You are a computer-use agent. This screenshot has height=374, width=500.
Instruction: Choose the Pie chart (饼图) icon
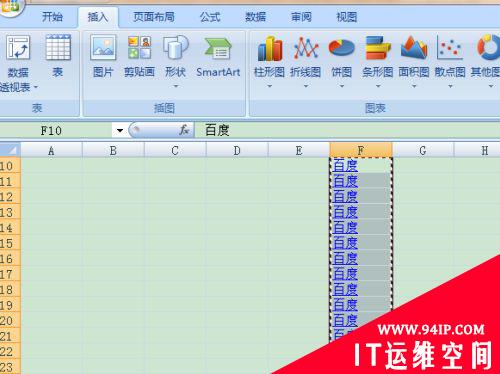click(x=341, y=61)
